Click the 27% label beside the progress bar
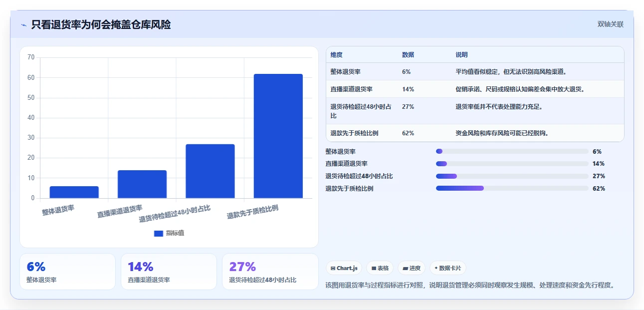 [x=599, y=176]
